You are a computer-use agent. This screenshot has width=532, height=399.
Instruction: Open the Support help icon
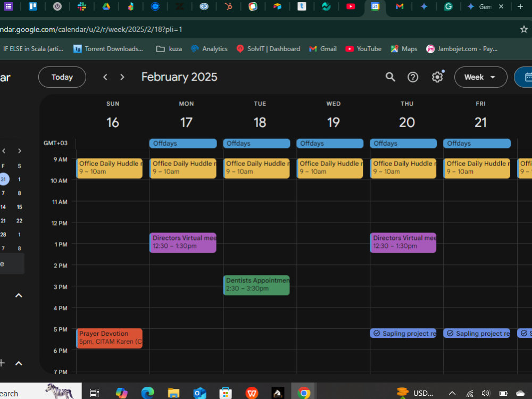tap(413, 77)
